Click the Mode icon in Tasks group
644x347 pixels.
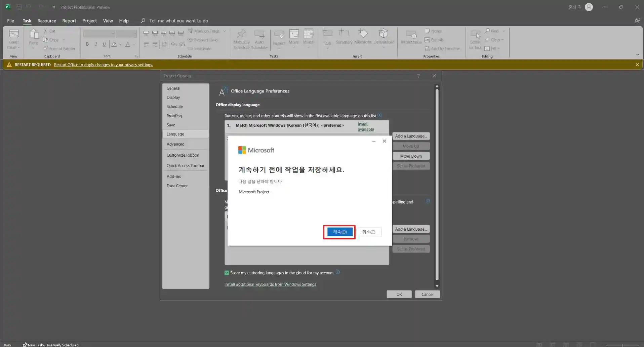click(x=308, y=34)
